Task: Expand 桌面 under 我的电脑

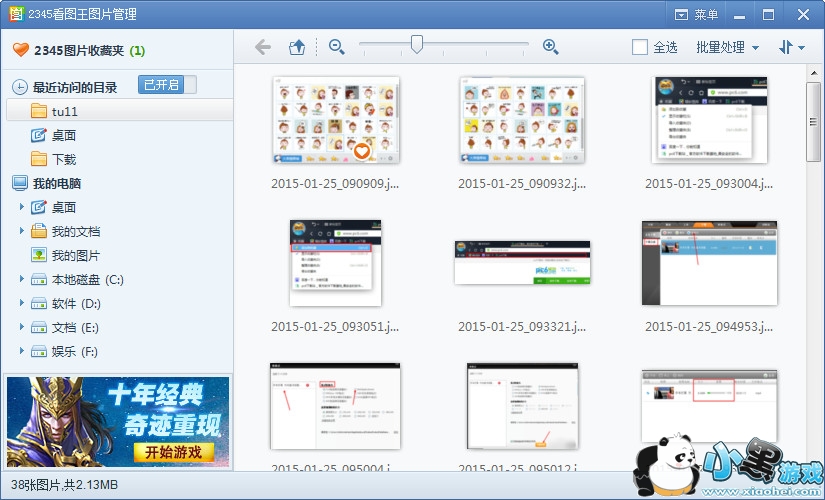Action: pyautogui.click(x=22, y=207)
